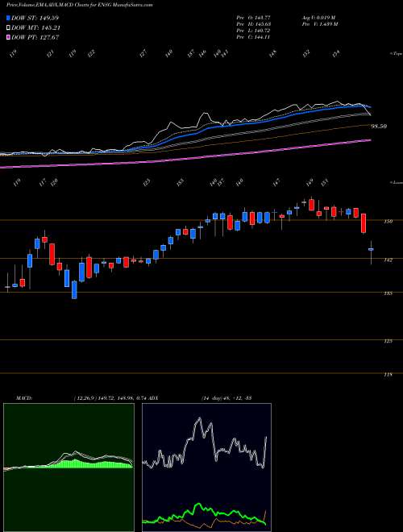The image size is (403, 532).
Task: Click the lowest blue candlestick below 133
Action: click(x=74, y=289)
